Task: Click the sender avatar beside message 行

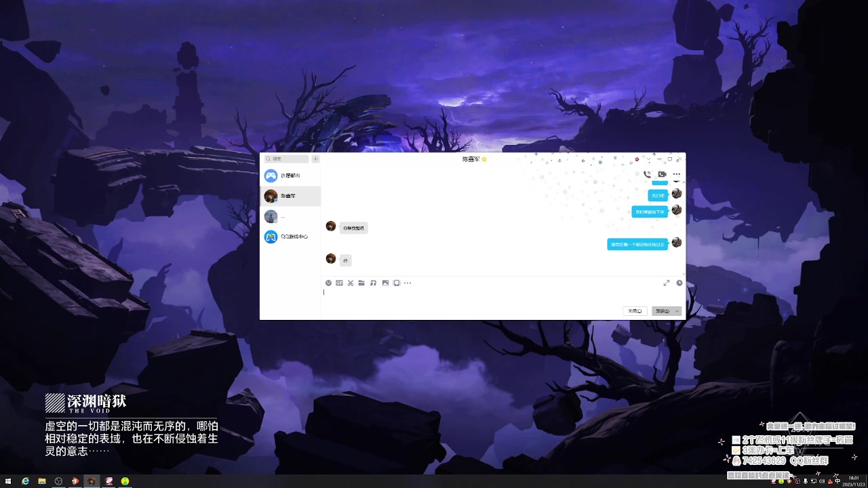Action: pyautogui.click(x=331, y=258)
